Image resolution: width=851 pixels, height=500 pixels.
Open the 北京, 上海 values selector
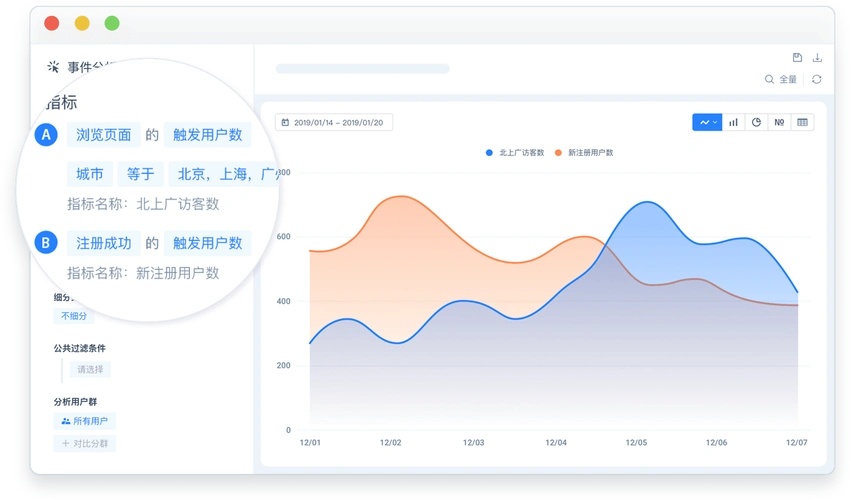(x=225, y=174)
